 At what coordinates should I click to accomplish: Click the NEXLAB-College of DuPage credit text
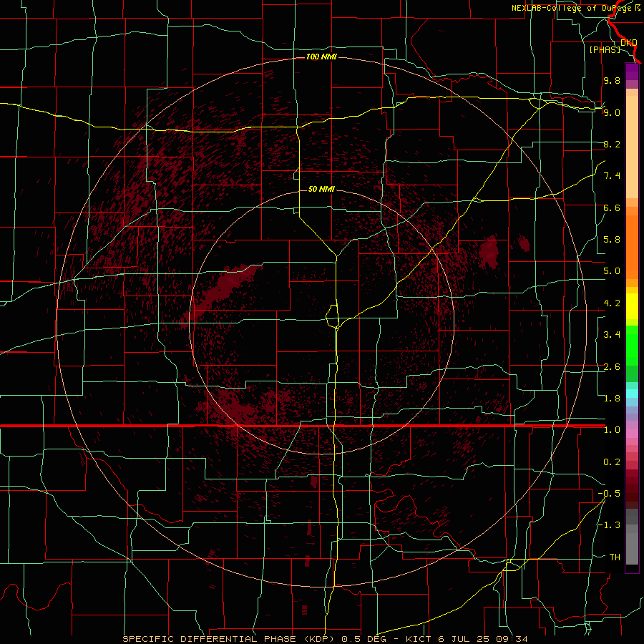[575, 8]
